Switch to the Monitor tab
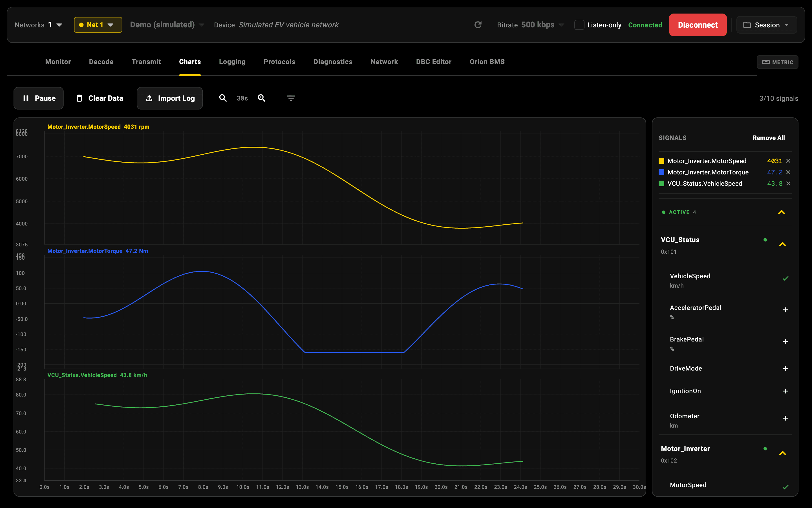812x508 pixels. 58,62
